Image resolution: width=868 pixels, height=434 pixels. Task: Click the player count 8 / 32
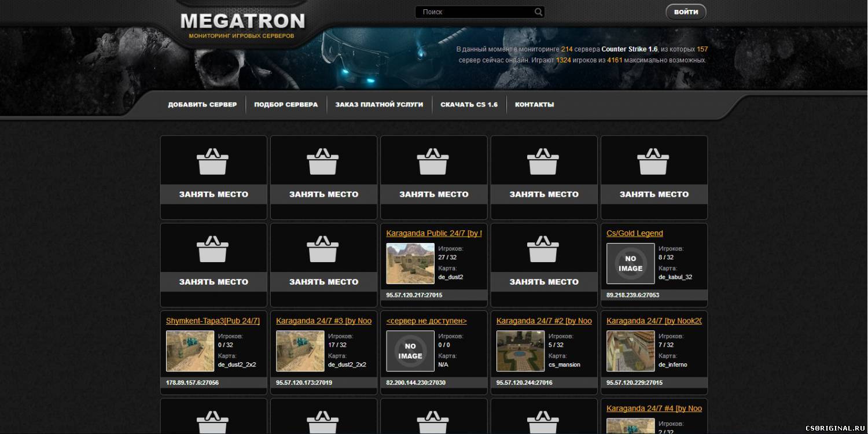click(666, 258)
